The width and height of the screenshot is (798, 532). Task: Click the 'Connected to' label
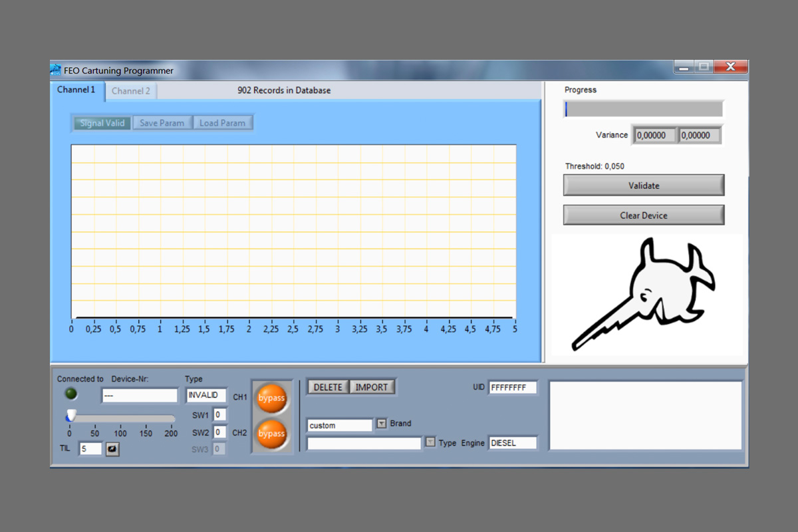pyautogui.click(x=80, y=379)
